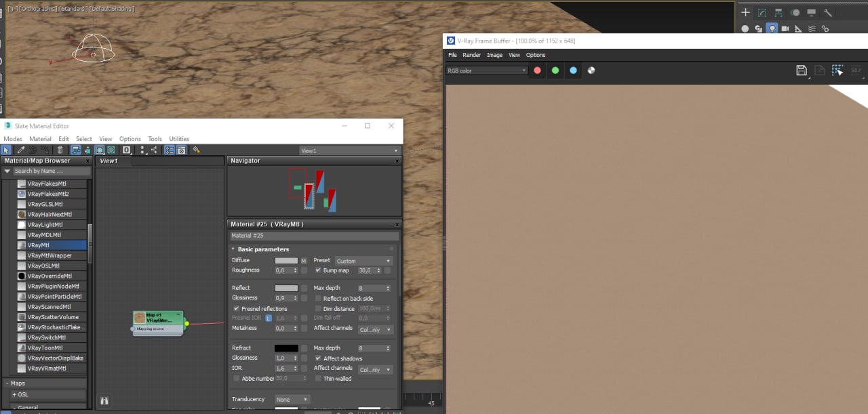Viewport: 868px width, 414px height.
Task: Open RGB color channel dropdown
Action: tap(487, 70)
